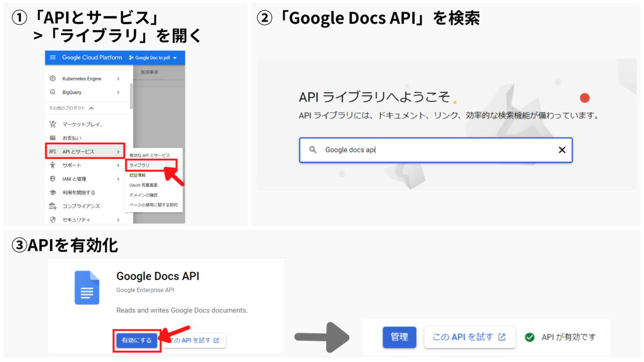The image size is (644, 362).
Task: Focus the Google docs api search field
Action: point(436,150)
